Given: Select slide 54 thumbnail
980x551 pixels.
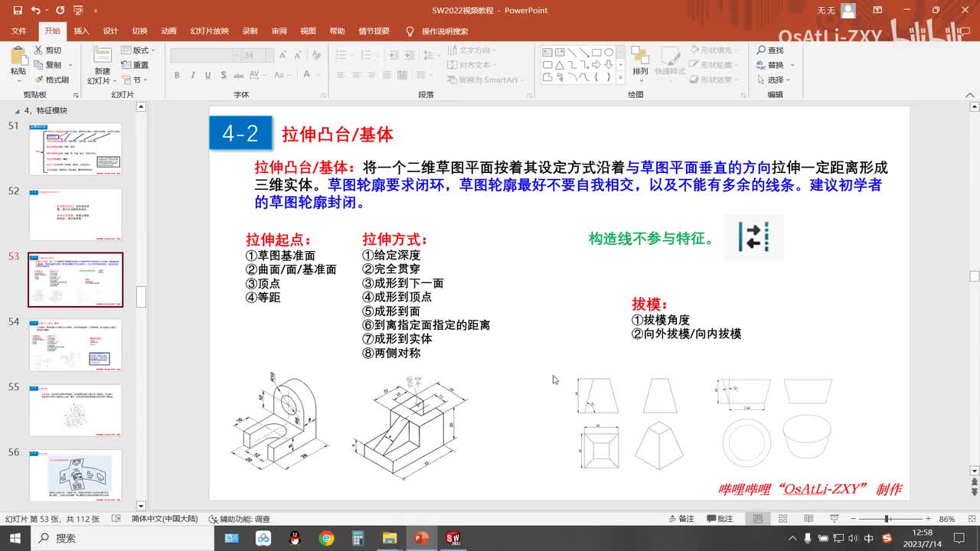Looking at the screenshot, I should [75, 345].
